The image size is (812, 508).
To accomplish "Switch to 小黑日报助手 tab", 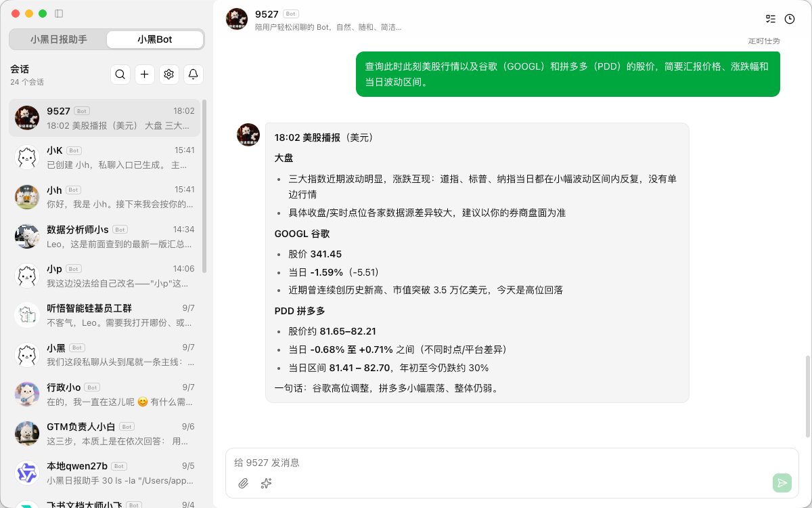I will (59, 39).
